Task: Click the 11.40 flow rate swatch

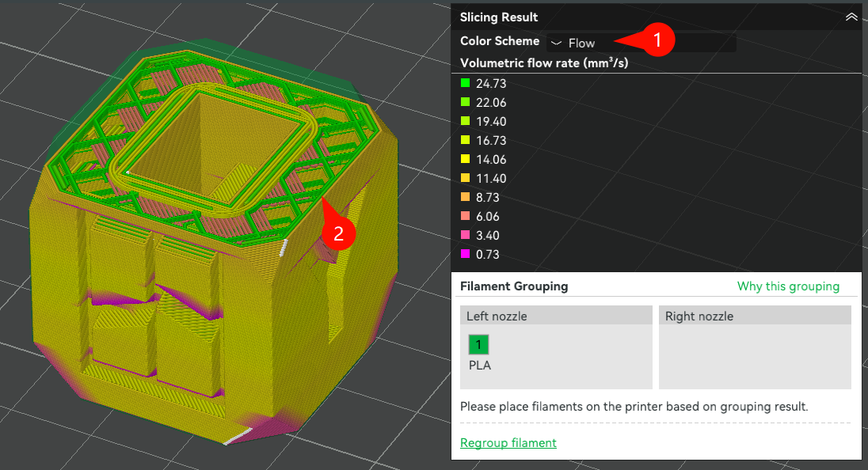Action: coord(466,178)
